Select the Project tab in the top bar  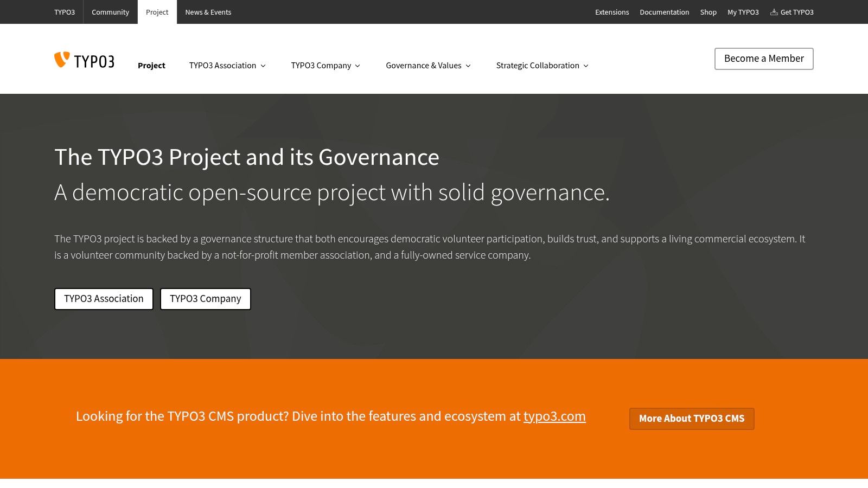(157, 12)
